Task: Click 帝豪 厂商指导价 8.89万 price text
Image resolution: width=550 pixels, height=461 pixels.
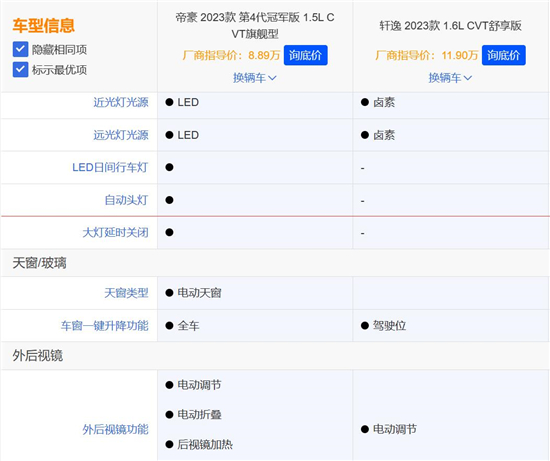Action: pos(231,55)
